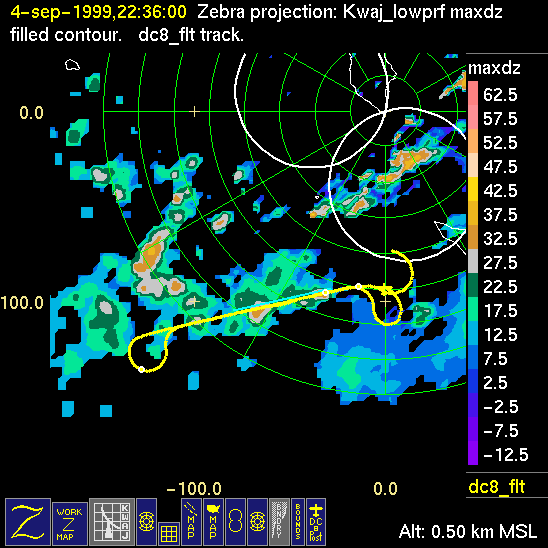Toggle the DC8 Post aircraft icon

pos(316,521)
